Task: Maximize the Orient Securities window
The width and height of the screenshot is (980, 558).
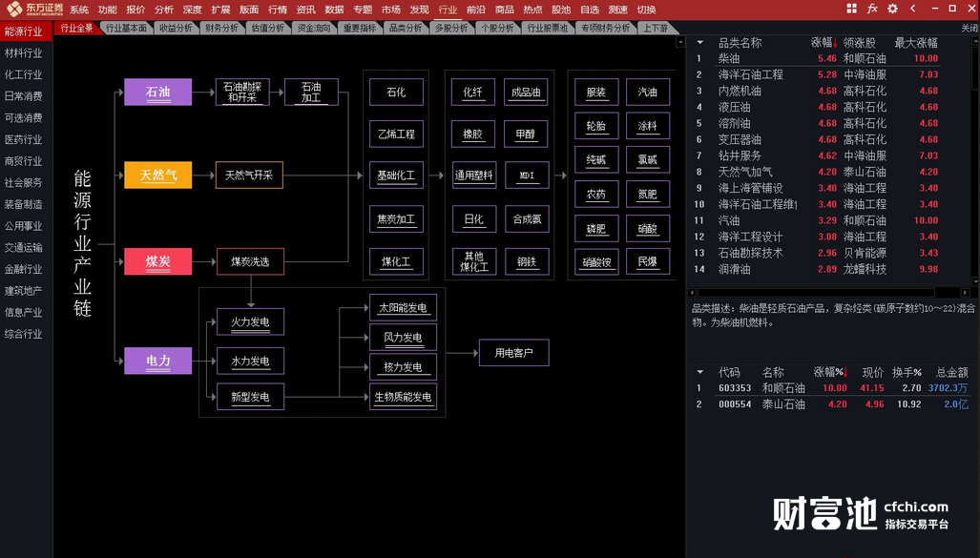Action: click(952, 9)
